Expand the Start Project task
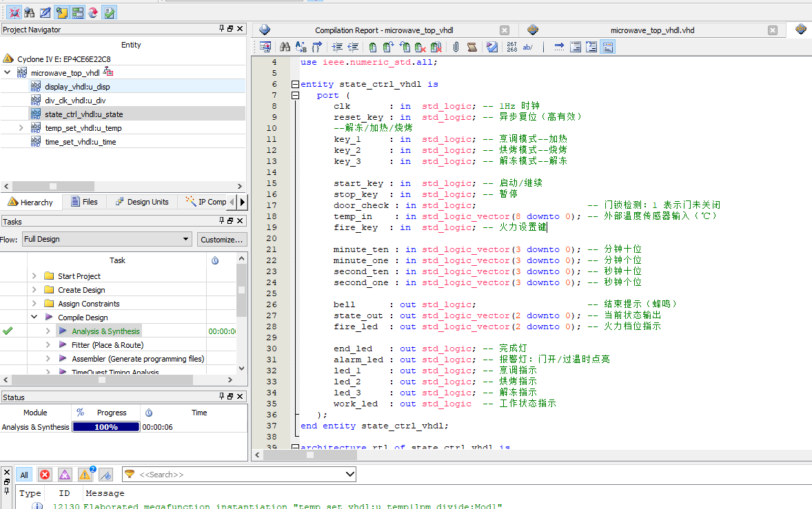Viewport: 812px width, 509px height. coord(34,276)
